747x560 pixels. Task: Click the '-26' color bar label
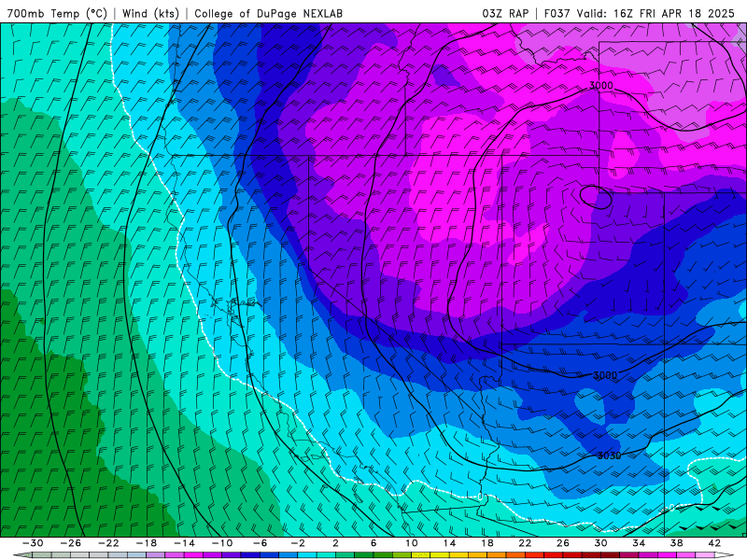click(71, 543)
